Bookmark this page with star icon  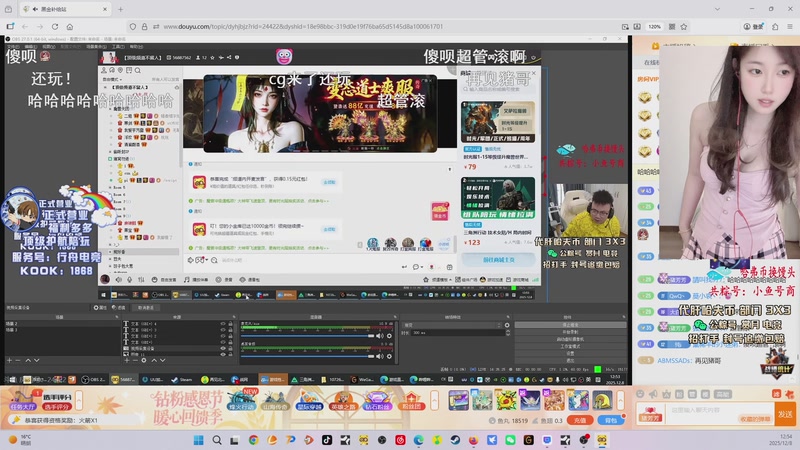(684, 27)
